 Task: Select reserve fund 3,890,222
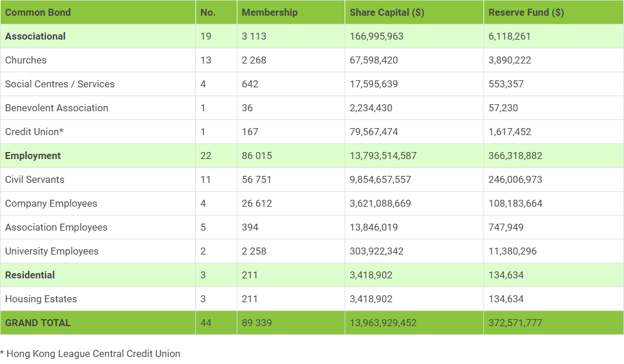click(x=510, y=60)
